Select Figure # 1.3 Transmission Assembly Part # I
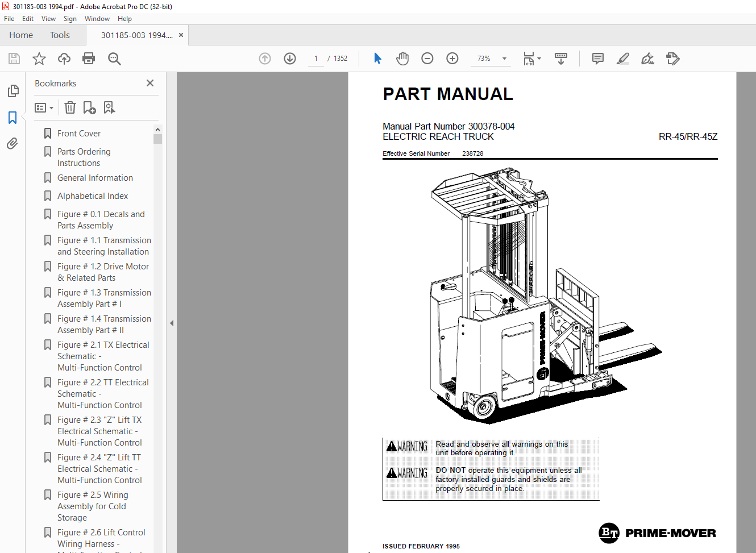Viewport: 756px width, 553px height. click(104, 298)
